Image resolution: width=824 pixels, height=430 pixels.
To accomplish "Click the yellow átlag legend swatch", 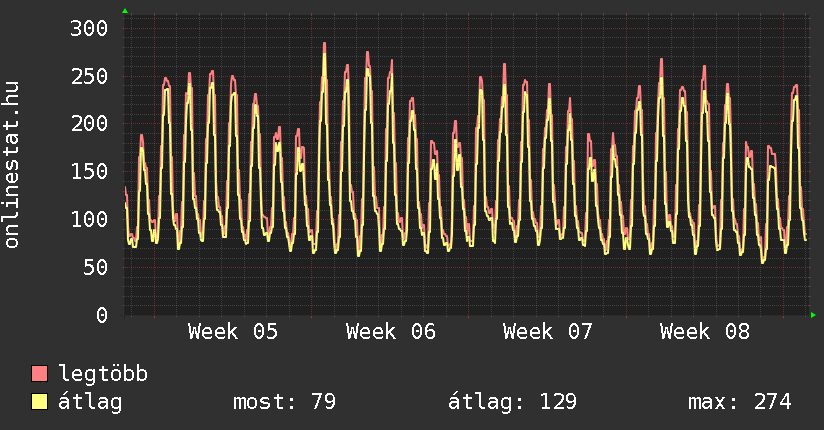I will pos(40,402).
